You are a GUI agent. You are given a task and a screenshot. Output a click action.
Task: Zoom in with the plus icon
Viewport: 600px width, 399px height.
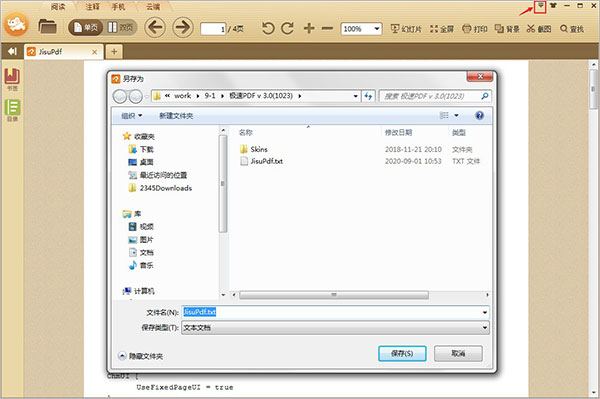[309, 28]
